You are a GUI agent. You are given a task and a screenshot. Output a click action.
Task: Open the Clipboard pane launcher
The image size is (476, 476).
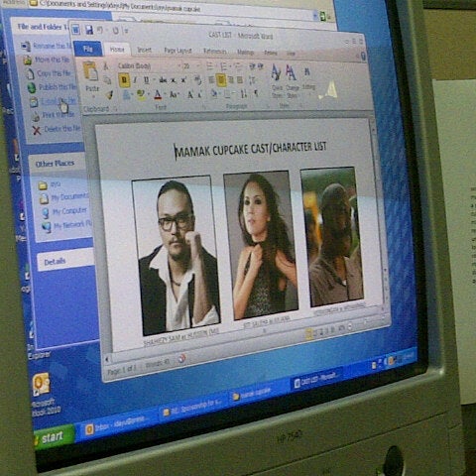tap(116, 108)
